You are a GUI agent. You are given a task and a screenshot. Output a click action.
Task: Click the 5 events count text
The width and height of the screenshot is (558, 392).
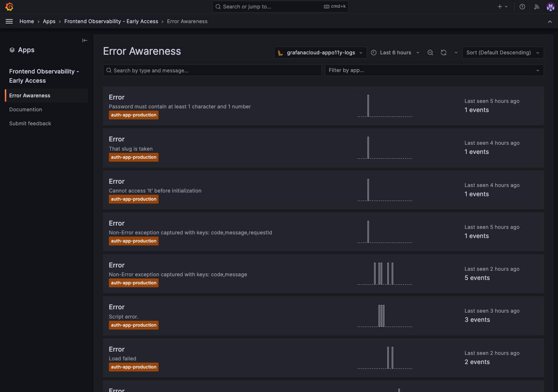tap(477, 278)
